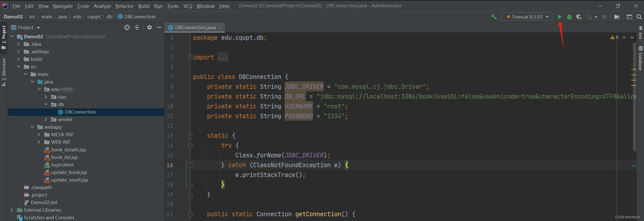This screenshot has width=644, height=221.
Task: Click Collapse All icon in Project panel
Action: point(137,27)
